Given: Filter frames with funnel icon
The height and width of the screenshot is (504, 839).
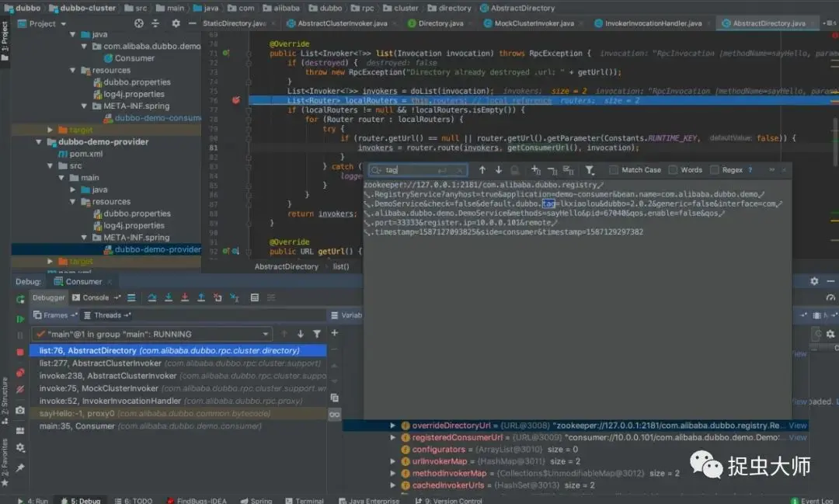Looking at the screenshot, I should click(x=317, y=334).
